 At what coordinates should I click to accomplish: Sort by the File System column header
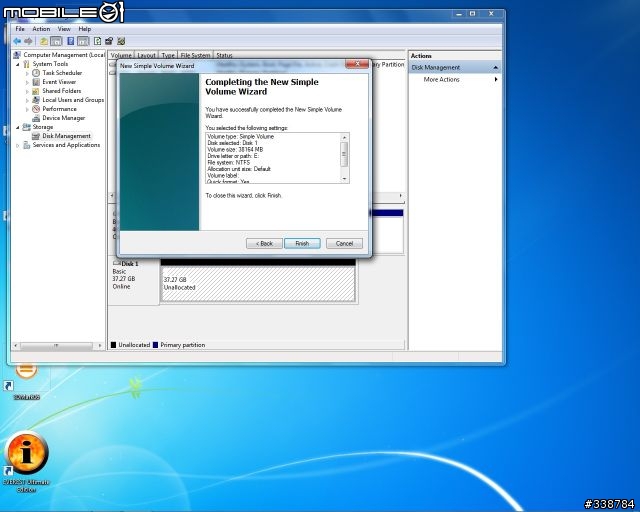(196, 55)
